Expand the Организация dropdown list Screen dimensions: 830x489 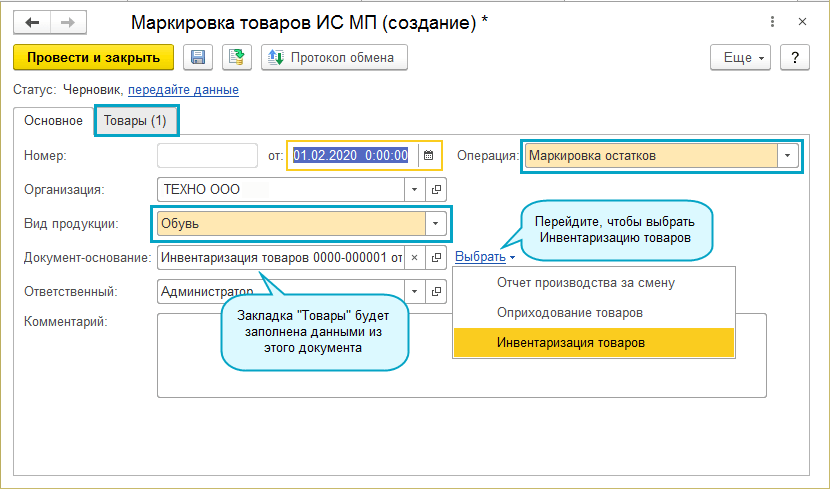click(x=415, y=188)
